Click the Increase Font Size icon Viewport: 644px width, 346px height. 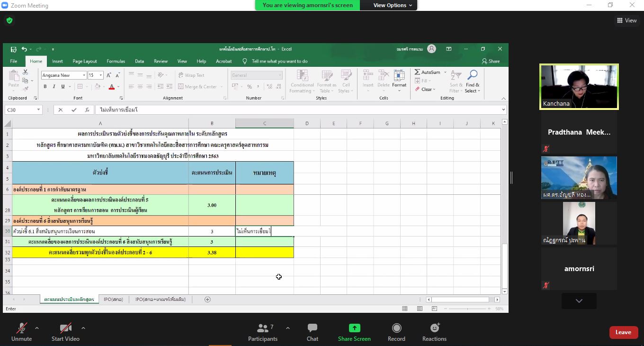(x=109, y=75)
